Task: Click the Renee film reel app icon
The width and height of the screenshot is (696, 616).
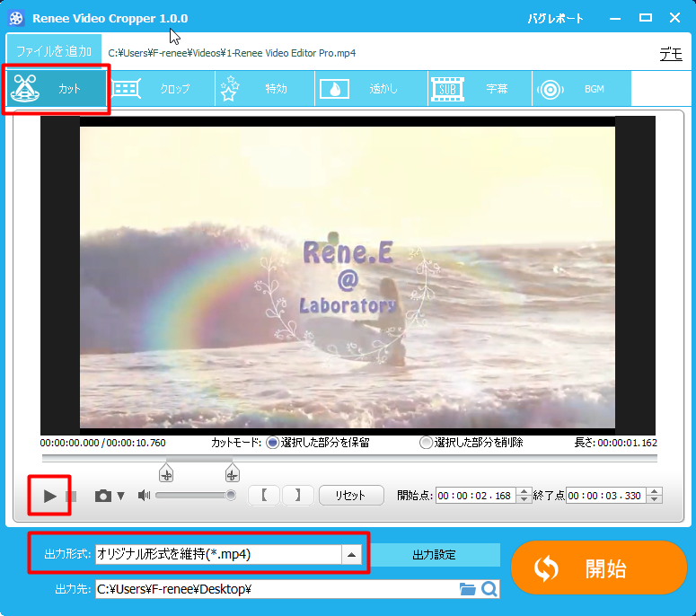Action: pos(16,18)
